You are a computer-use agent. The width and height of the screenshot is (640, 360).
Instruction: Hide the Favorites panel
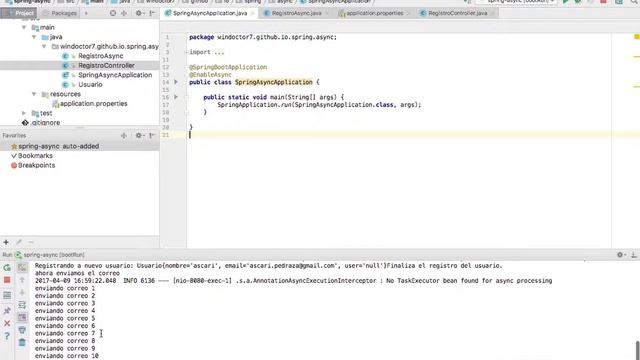[x=152, y=136]
